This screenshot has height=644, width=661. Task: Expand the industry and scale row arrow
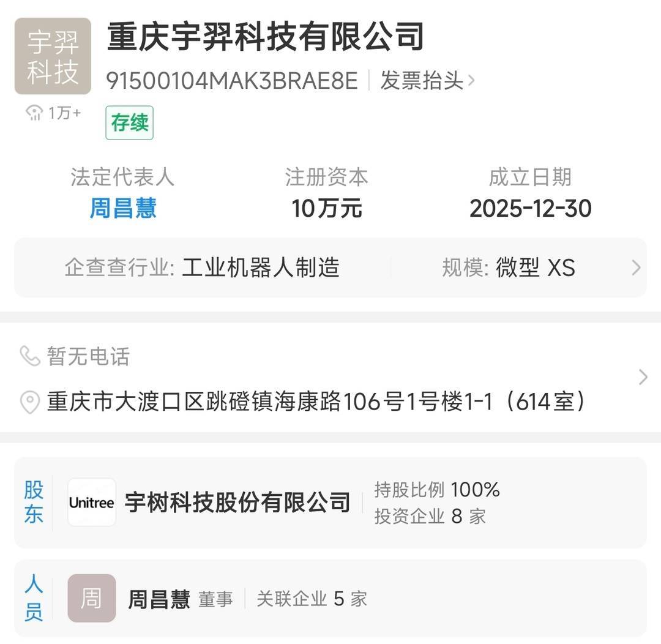(x=636, y=268)
